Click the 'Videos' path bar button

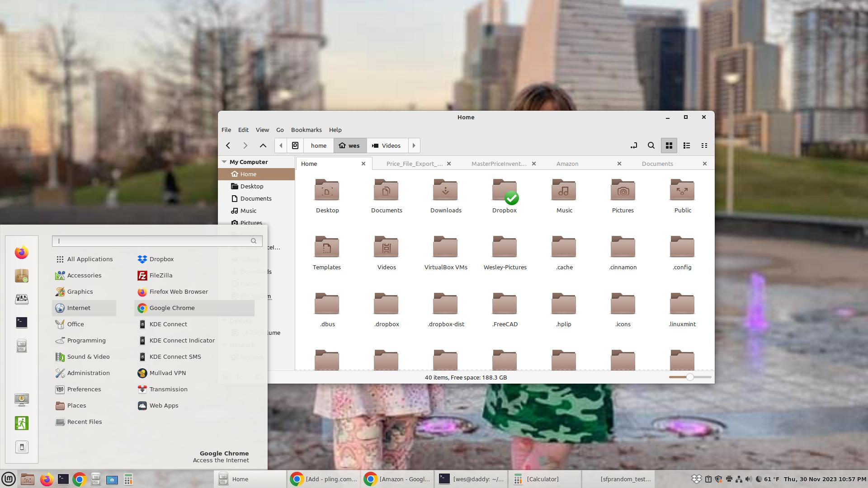[x=387, y=145]
